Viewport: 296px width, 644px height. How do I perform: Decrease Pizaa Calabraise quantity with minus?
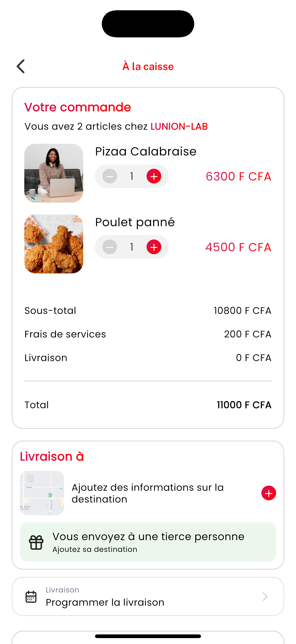[x=110, y=176]
